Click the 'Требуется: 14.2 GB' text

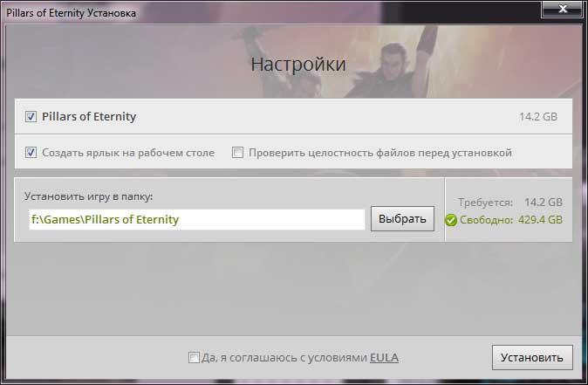(510, 203)
